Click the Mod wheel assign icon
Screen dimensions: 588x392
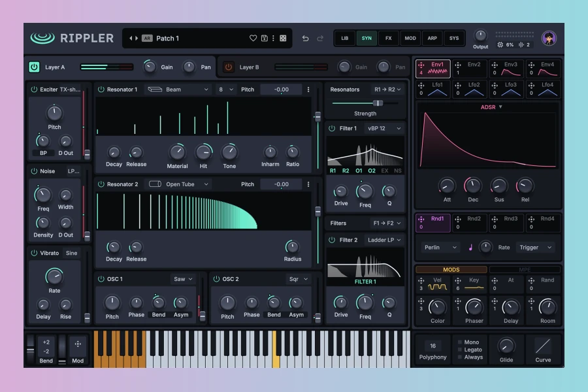tap(78, 344)
